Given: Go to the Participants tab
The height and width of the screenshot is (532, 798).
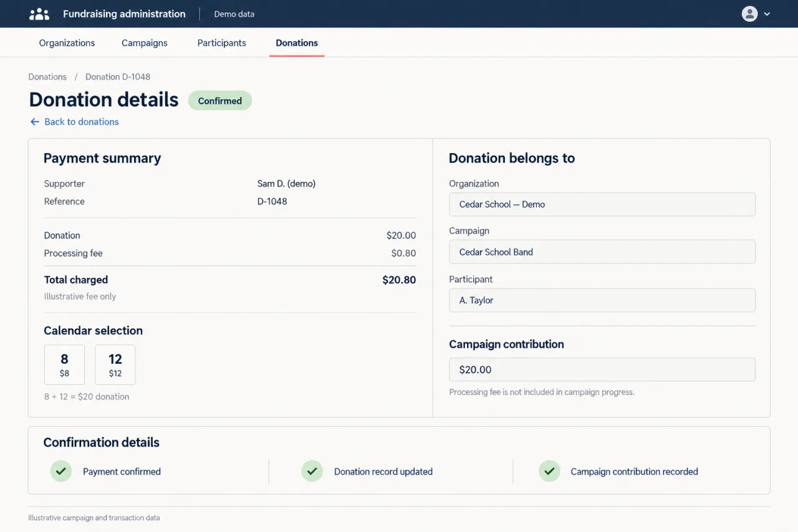Looking at the screenshot, I should [222, 43].
